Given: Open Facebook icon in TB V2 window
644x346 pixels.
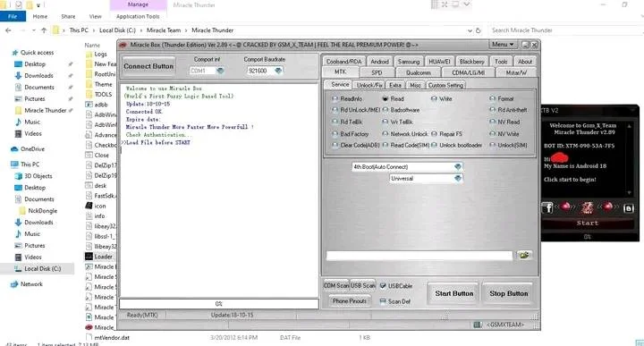Looking at the screenshot, I should click(547, 208).
